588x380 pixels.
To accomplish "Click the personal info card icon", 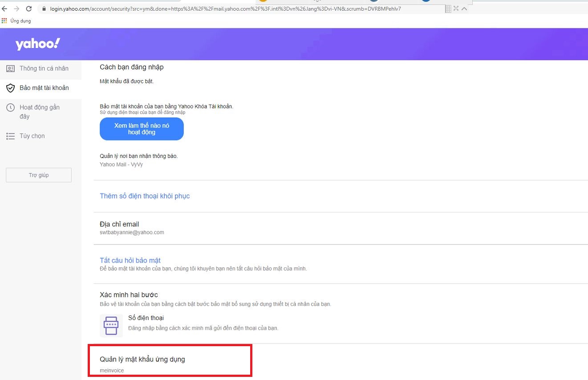I will (x=10, y=69).
